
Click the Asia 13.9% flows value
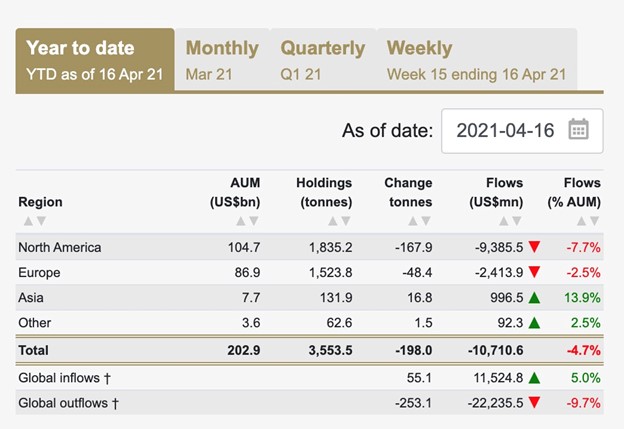[582, 298]
